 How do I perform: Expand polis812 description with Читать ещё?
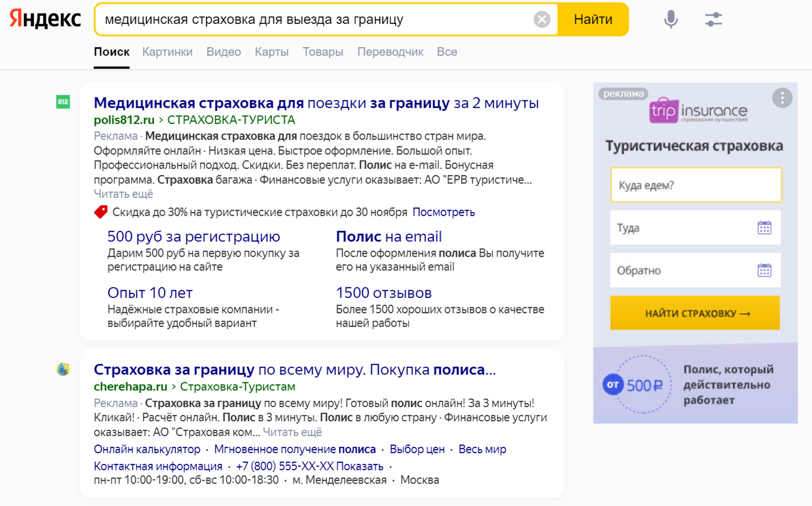pos(123,194)
